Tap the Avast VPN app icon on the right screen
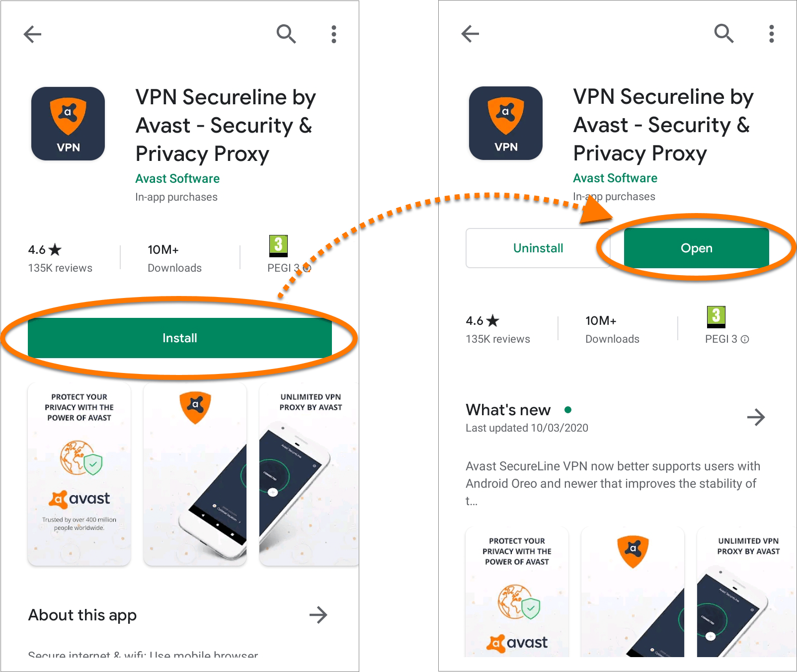Viewport: 797px width, 672px height. 506,123
